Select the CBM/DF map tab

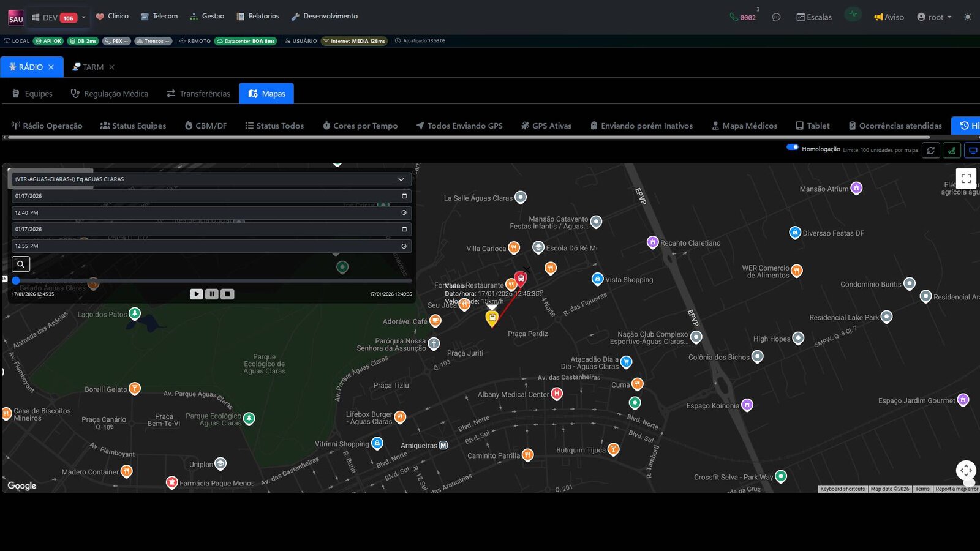coord(206,126)
